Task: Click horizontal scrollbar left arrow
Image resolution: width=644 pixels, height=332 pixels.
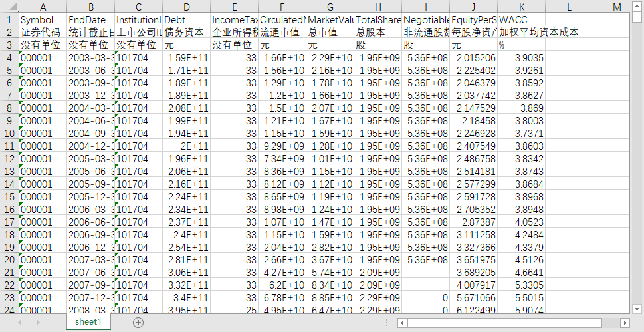Action: pyautogui.click(x=403, y=323)
